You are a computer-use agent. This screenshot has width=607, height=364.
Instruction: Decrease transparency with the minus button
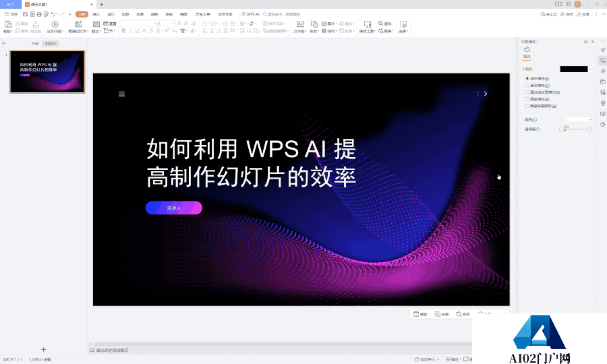click(561, 129)
